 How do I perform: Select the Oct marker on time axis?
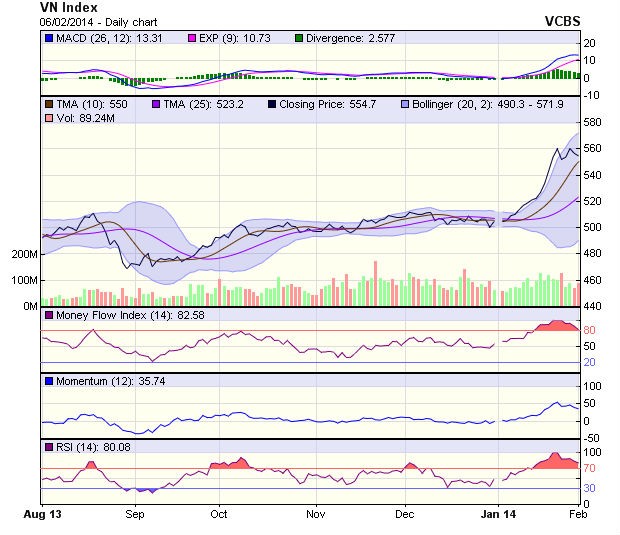pyautogui.click(x=219, y=515)
